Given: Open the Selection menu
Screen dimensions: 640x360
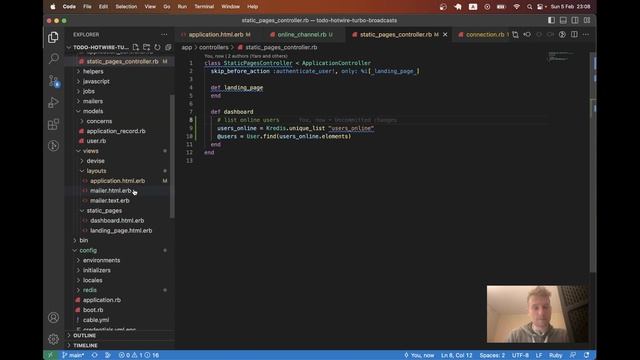Looking at the screenshot, I should 126,7.
